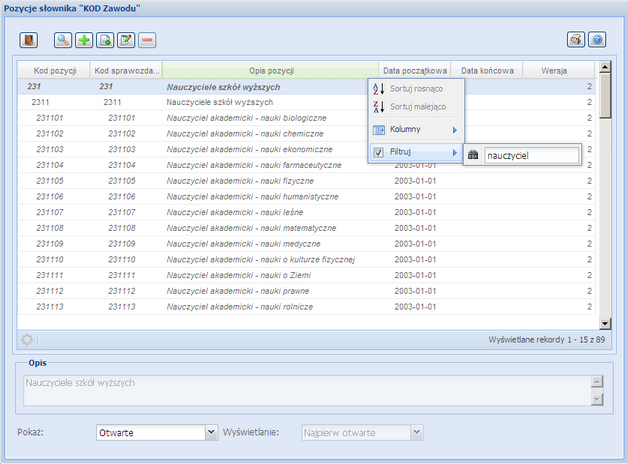This screenshot has height=464, width=628.
Task: Click the red minus delete icon
Action: [x=147, y=40]
